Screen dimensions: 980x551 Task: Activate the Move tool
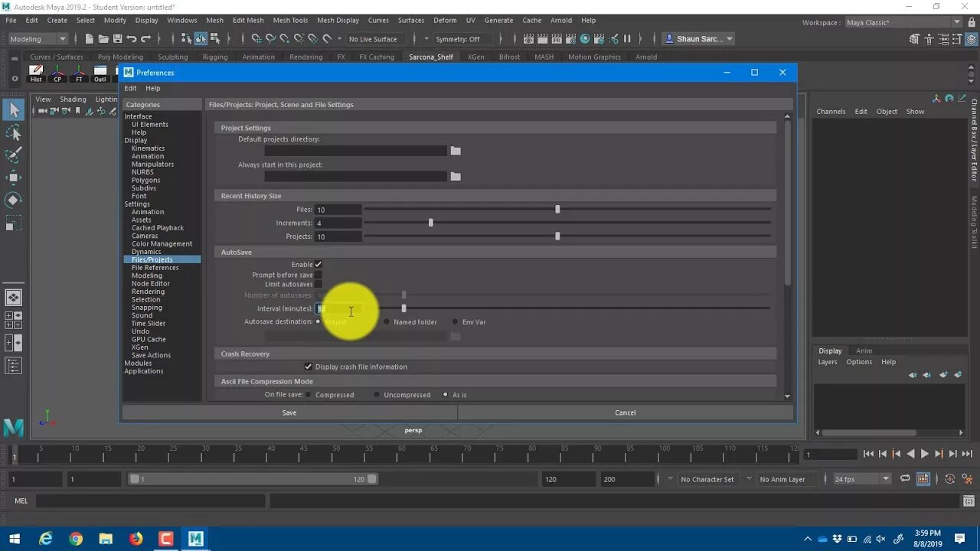click(13, 178)
